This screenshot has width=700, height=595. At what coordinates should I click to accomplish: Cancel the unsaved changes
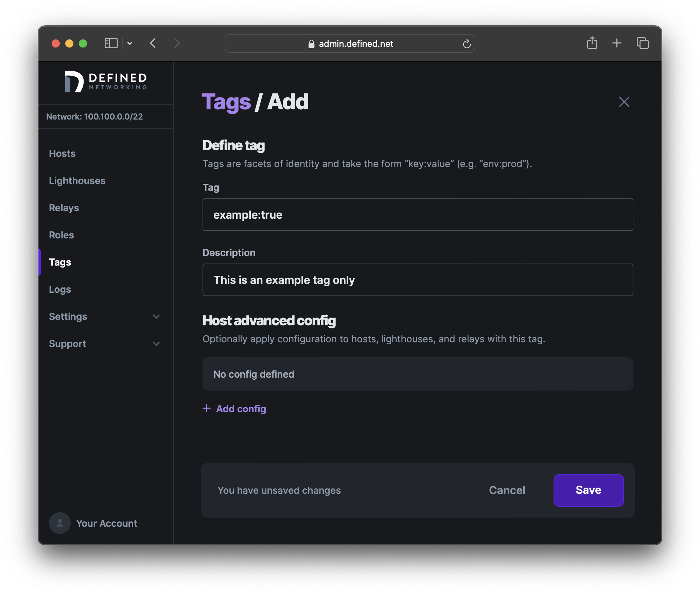click(x=507, y=490)
